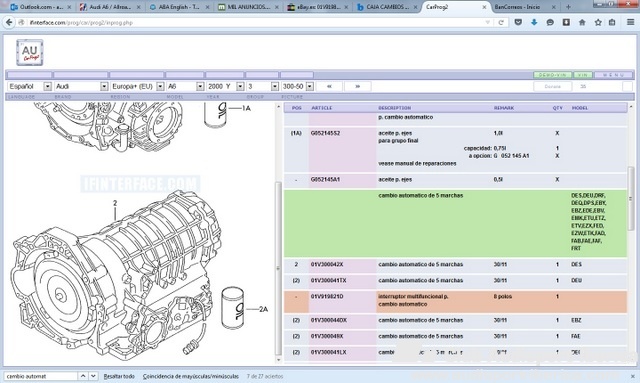The height and width of the screenshot is (383, 640).
Task: Open a new browser tab
Action: coord(568,7)
